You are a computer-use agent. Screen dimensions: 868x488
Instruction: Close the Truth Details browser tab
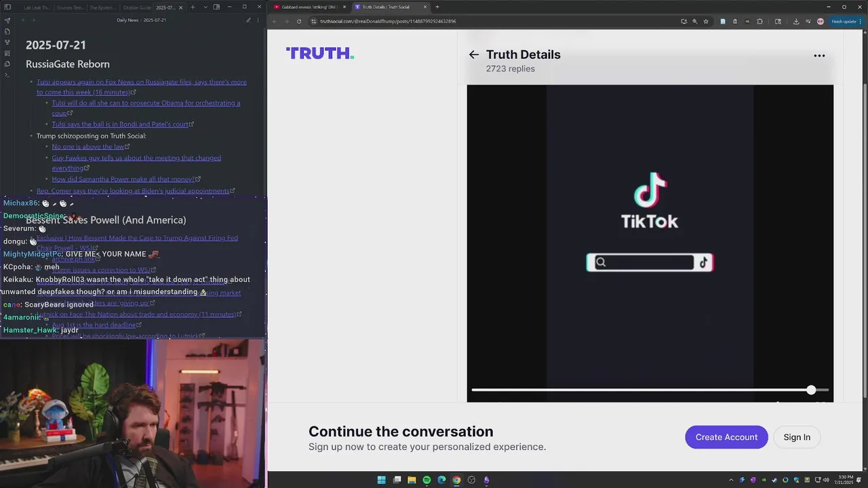click(425, 7)
